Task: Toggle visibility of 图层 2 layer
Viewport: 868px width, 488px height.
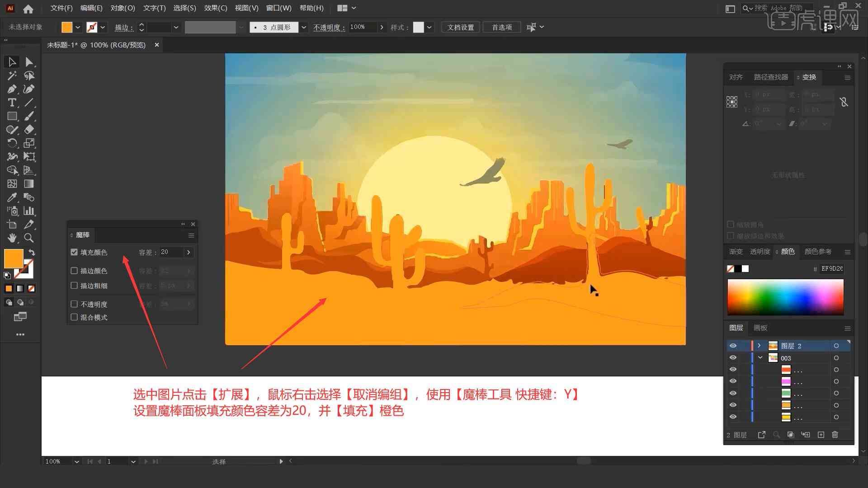Action: (733, 346)
